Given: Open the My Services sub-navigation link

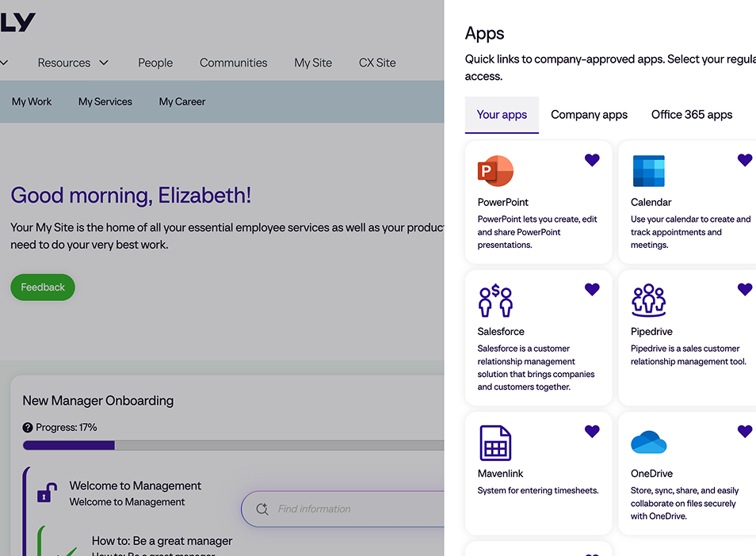Looking at the screenshot, I should coord(105,101).
